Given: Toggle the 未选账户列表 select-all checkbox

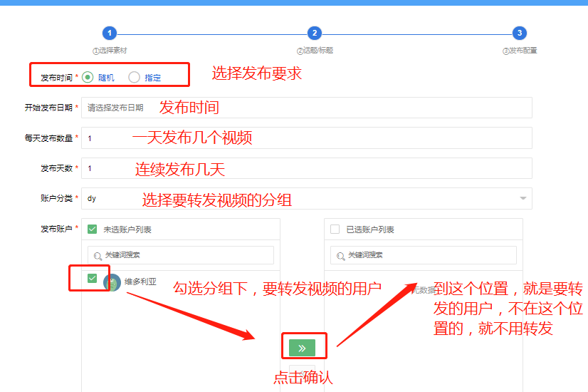Looking at the screenshot, I should tap(93, 229).
